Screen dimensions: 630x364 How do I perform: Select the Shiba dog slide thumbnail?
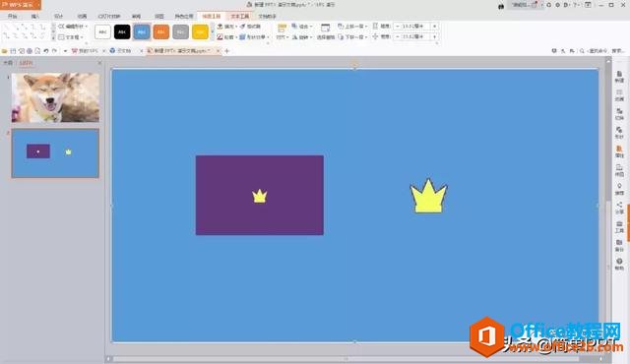(55, 97)
